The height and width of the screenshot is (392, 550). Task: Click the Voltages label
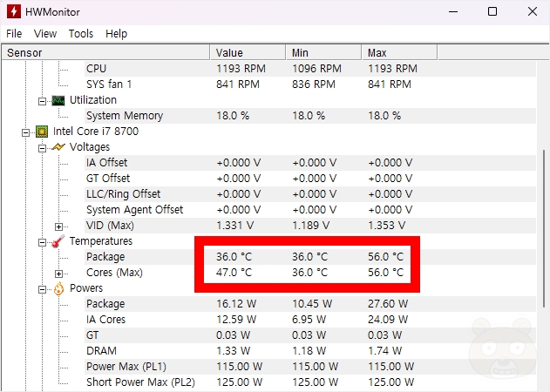90,147
